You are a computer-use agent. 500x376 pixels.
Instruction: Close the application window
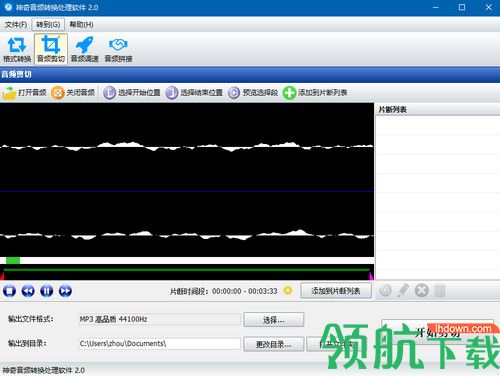coord(488,7)
